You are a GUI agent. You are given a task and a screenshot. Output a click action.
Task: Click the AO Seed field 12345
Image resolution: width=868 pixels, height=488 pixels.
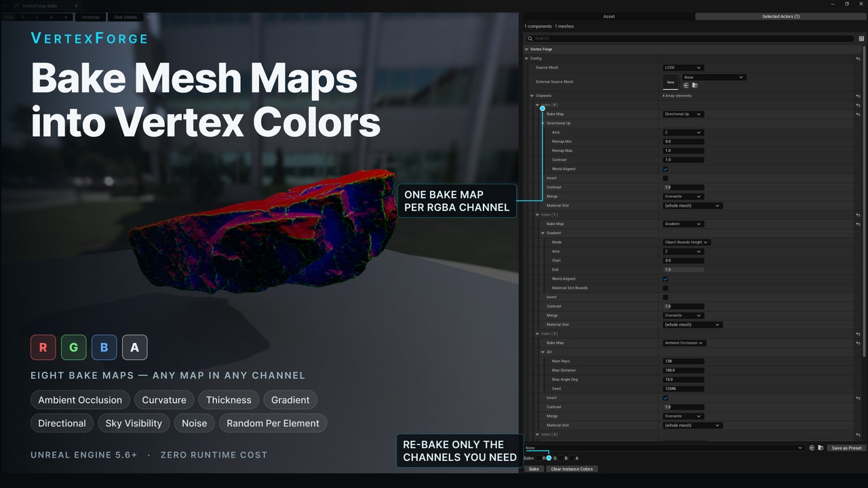(x=683, y=389)
